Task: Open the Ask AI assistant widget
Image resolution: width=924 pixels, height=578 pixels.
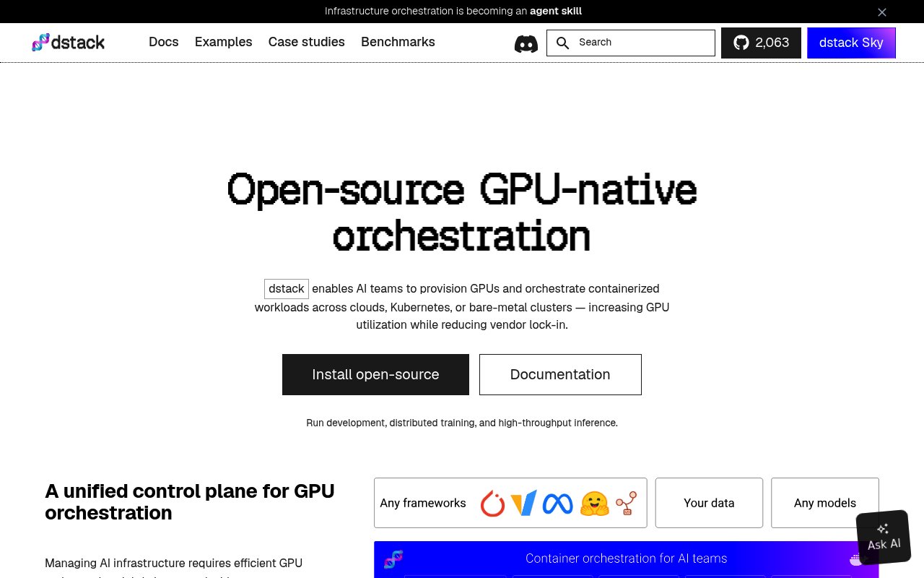Action: click(x=884, y=538)
